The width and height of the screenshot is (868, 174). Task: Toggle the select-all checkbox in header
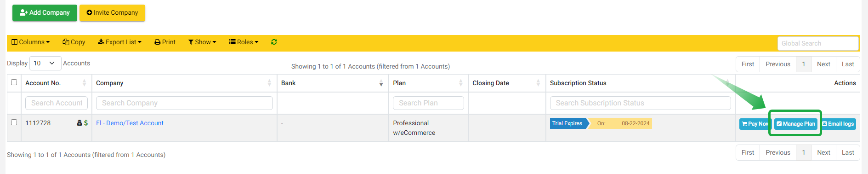tap(14, 82)
